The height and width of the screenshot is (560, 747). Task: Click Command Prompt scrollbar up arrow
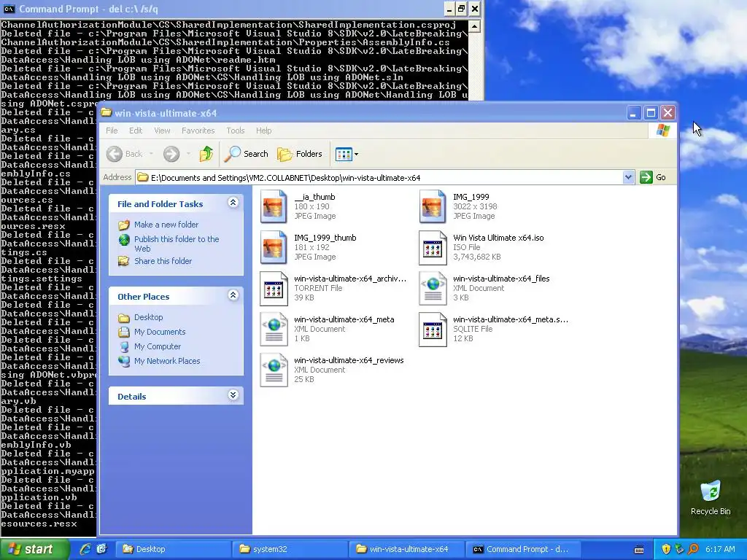coord(474,26)
